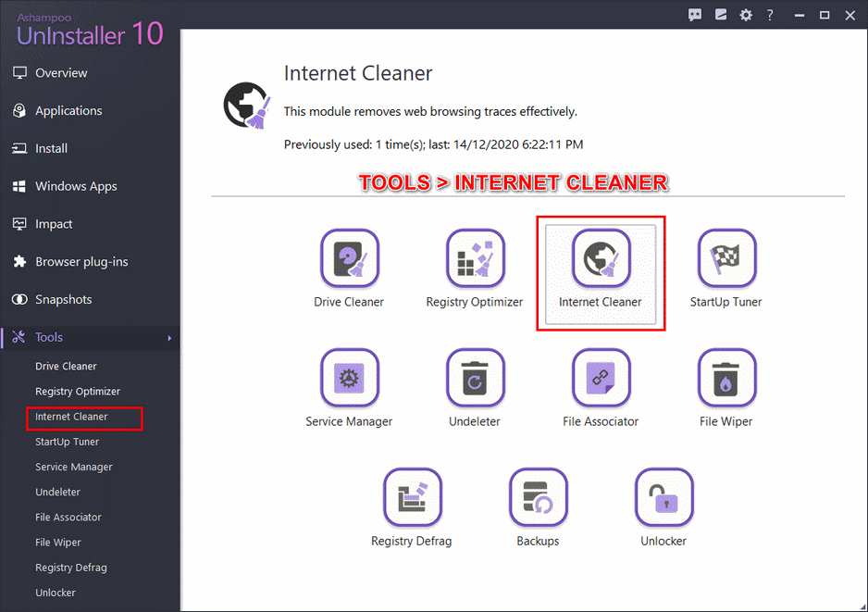868x612 pixels.
Task: Click the news note icon in title bar
Action: 720,15
